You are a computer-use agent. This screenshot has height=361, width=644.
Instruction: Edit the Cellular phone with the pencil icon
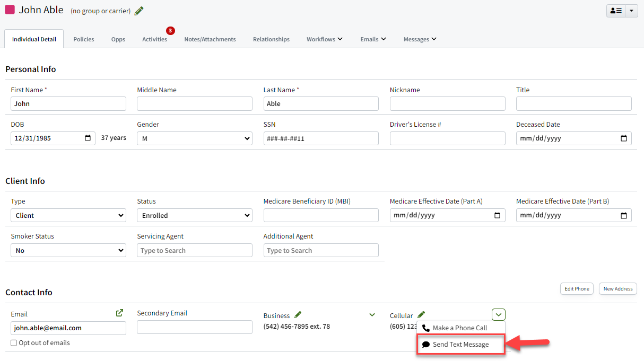click(x=421, y=315)
